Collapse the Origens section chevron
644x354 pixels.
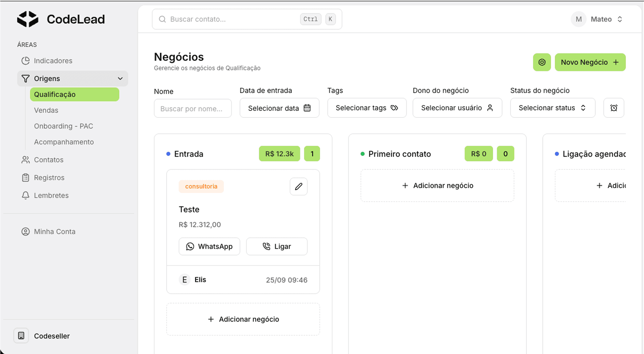pyautogui.click(x=120, y=78)
